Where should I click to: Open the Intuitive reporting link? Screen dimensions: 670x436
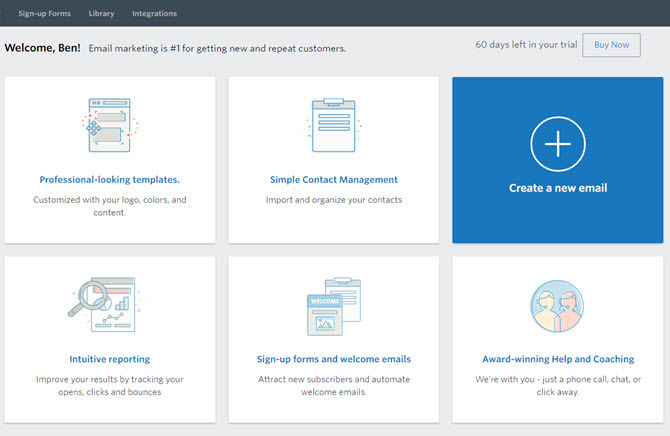click(x=109, y=359)
